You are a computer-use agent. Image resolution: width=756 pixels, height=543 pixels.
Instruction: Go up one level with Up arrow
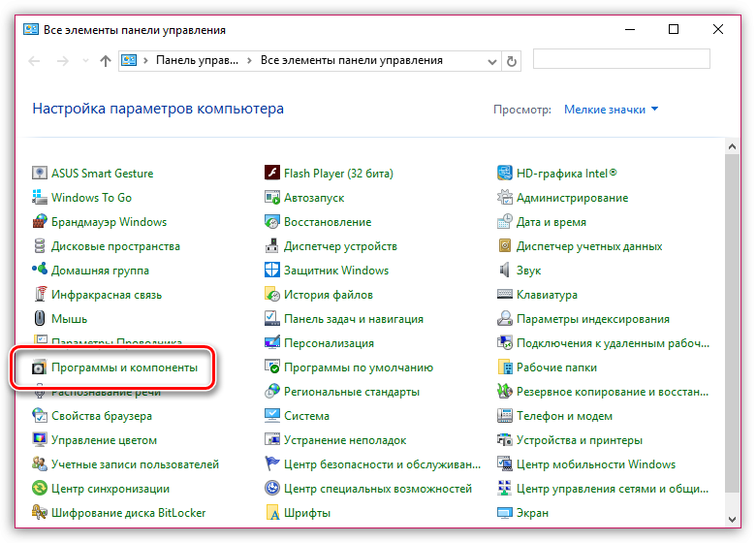[x=105, y=61]
